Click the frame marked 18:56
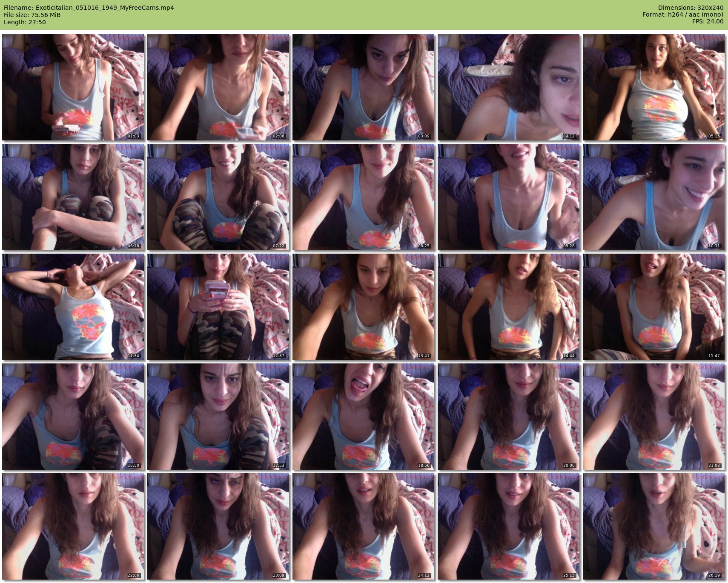The height and width of the screenshot is (583, 728). 363,417
